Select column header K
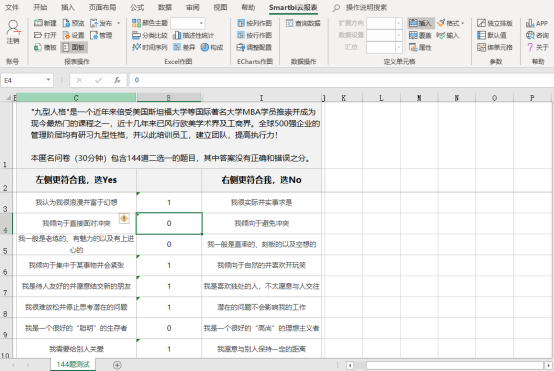This screenshot has width=554, height=371. coord(343,98)
